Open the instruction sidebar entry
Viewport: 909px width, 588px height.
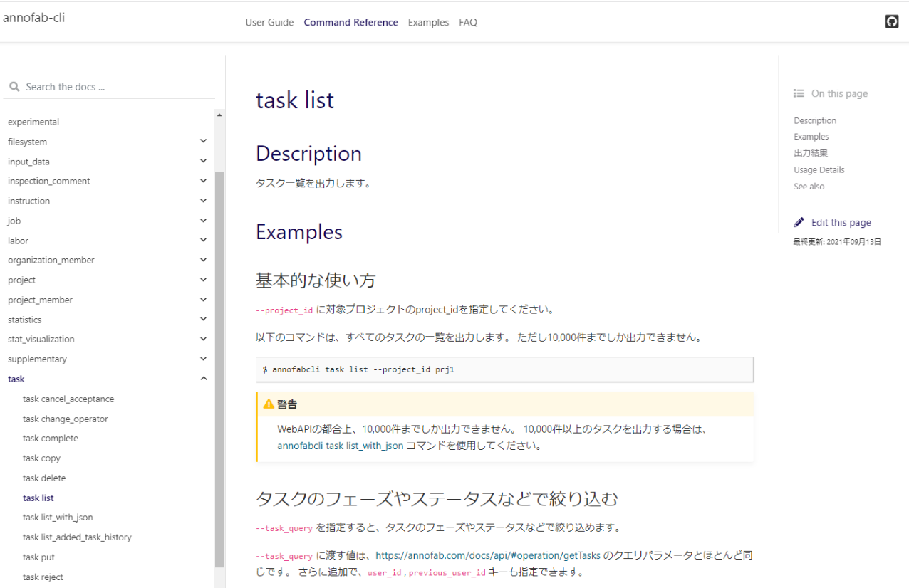(x=28, y=201)
